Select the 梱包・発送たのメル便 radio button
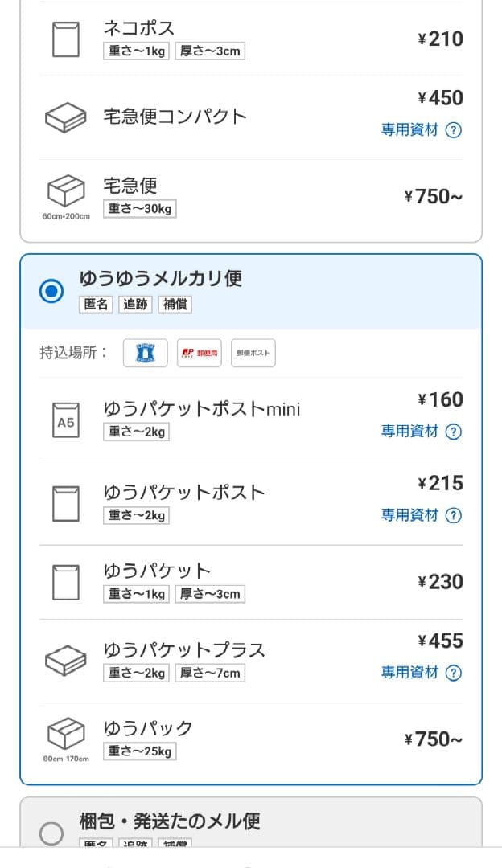The height and width of the screenshot is (868, 502). click(x=51, y=833)
